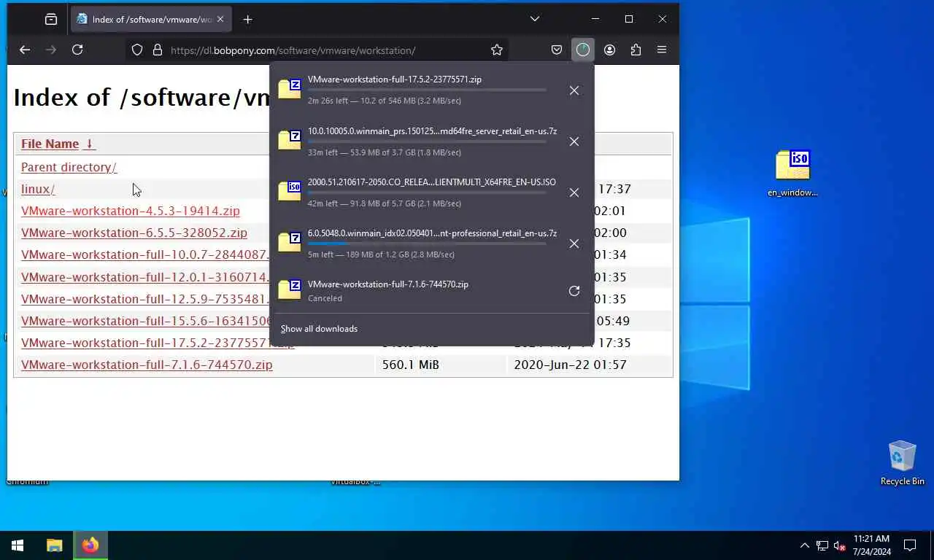Click the 10.0.10005.0 7z file icon
Screen dimensions: 934x560
tap(290, 140)
